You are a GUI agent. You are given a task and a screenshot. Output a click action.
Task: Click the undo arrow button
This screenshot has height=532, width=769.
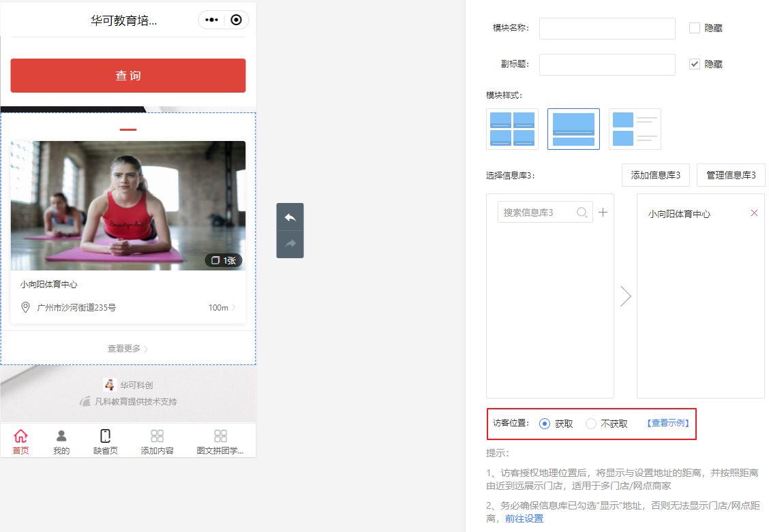(290, 217)
